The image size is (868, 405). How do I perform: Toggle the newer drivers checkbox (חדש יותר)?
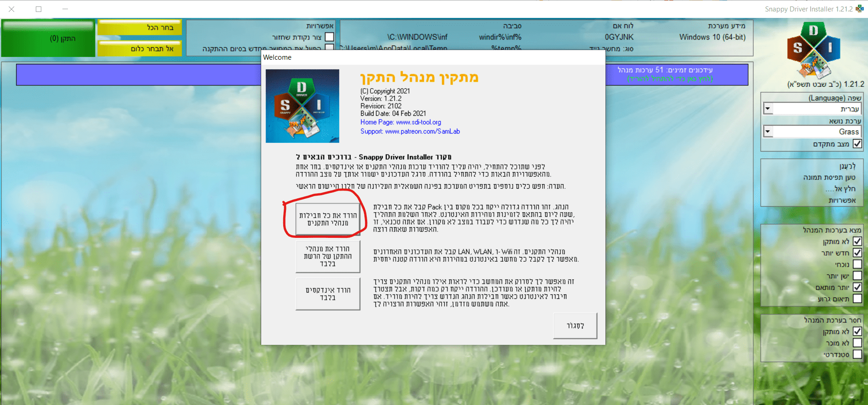(x=857, y=253)
